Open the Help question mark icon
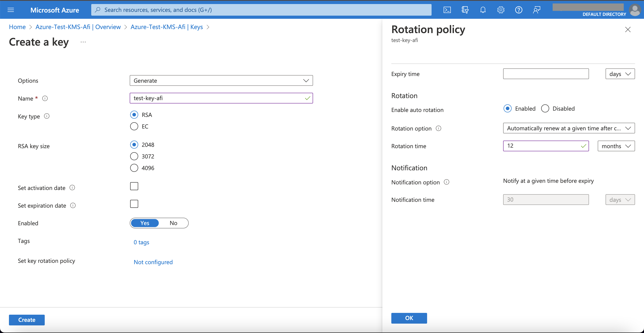644x333 pixels. click(x=519, y=10)
